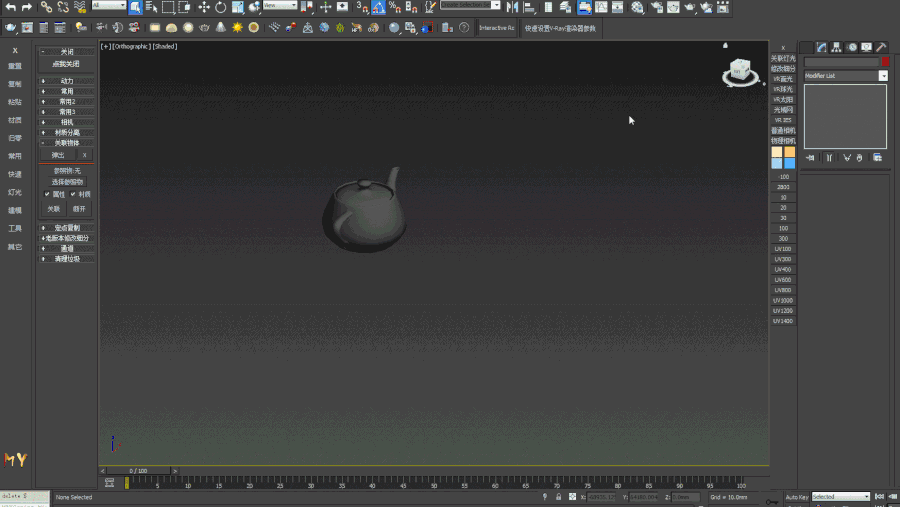Click the Undo arrow icon
This screenshot has height=507, width=900.
click(x=10, y=7)
